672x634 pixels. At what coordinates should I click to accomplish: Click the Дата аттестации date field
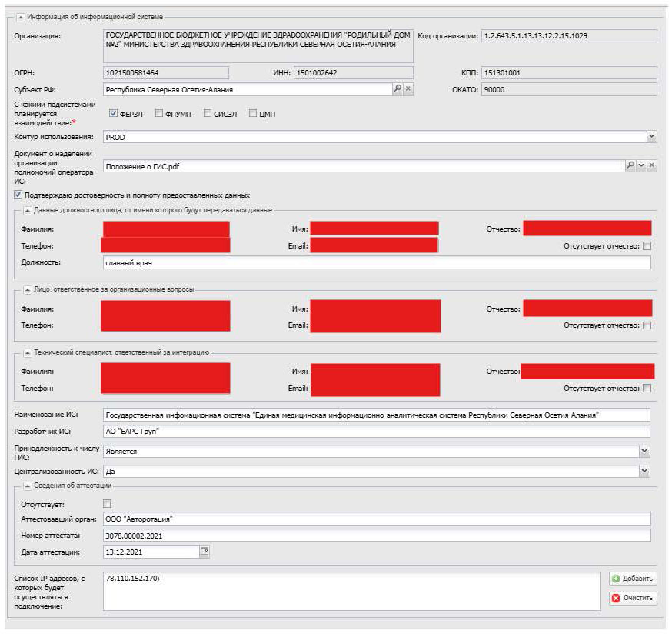151,552
